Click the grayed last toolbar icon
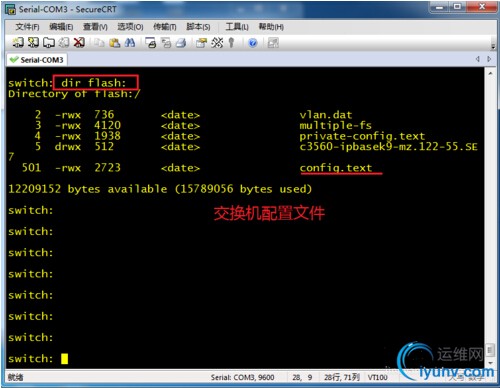 (x=273, y=43)
